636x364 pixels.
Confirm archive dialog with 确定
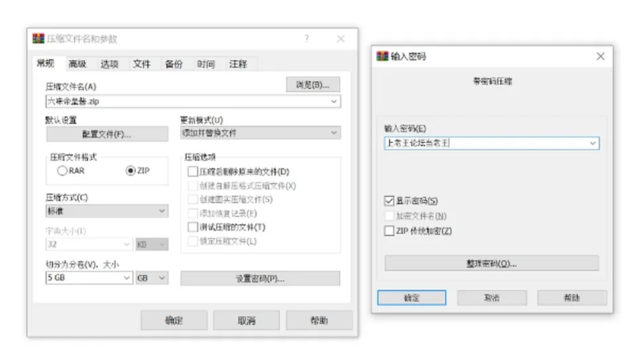[174, 320]
